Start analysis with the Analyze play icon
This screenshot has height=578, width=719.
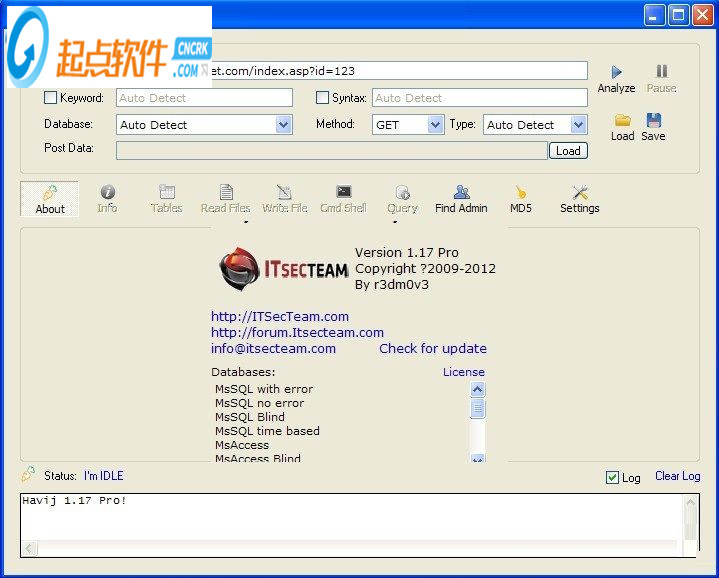tap(616, 72)
